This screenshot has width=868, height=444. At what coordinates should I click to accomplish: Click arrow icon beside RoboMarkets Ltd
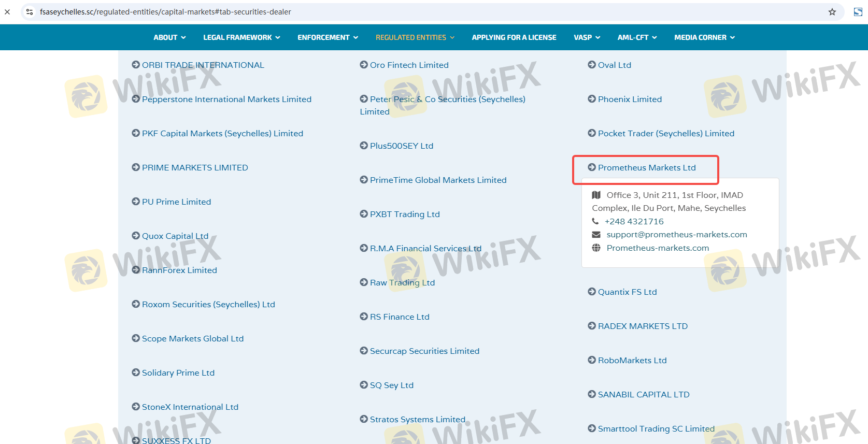pyautogui.click(x=592, y=360)
